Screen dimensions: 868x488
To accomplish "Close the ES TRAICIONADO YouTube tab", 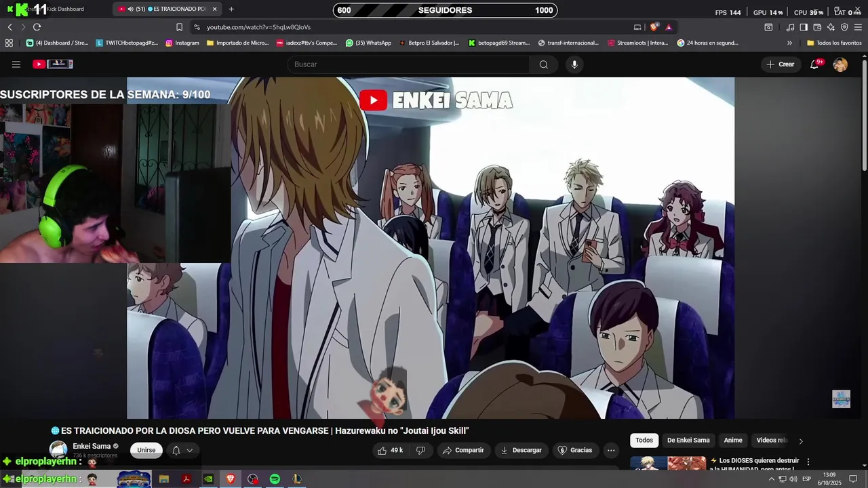I will [214, 9].
